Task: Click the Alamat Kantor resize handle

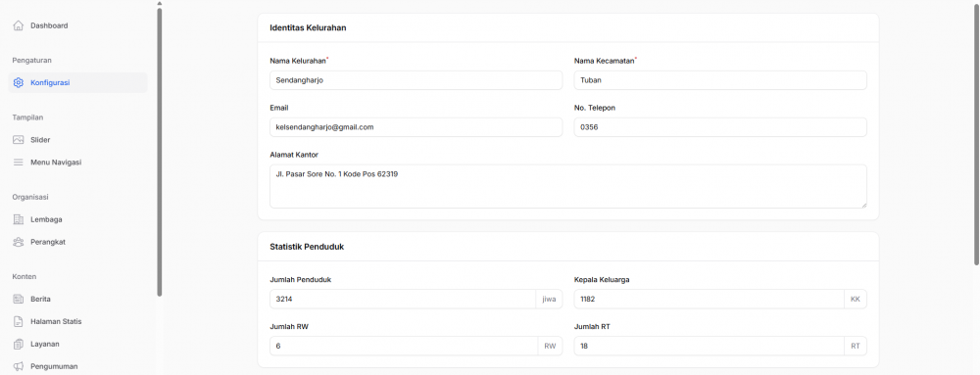Action: pos(863,205)
